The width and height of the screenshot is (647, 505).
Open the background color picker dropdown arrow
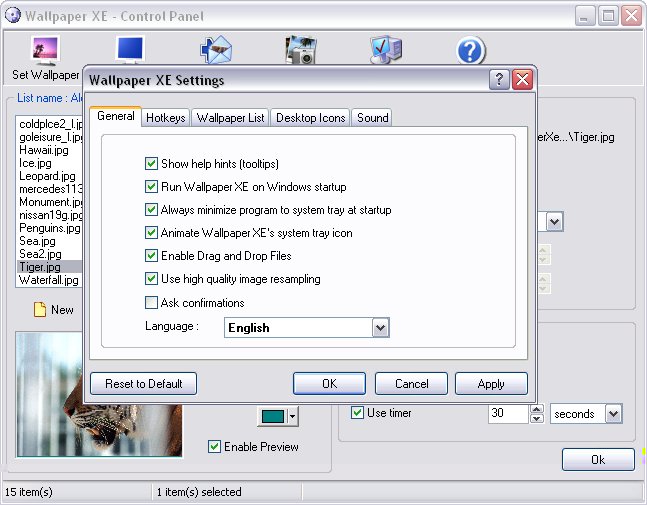[292, 416]
